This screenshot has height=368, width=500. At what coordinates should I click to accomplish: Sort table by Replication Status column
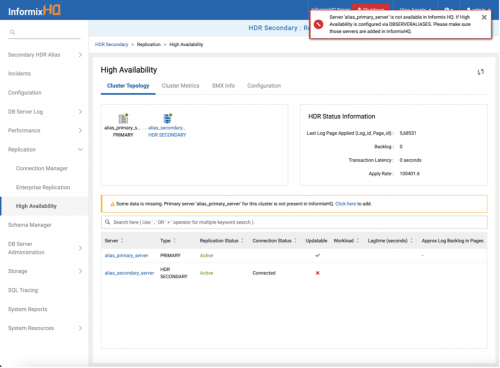point(242,241)
